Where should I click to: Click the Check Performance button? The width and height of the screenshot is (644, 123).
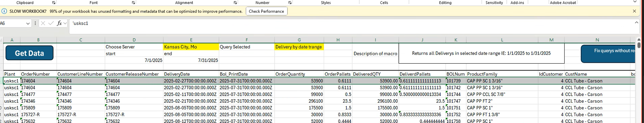[266, 11]
